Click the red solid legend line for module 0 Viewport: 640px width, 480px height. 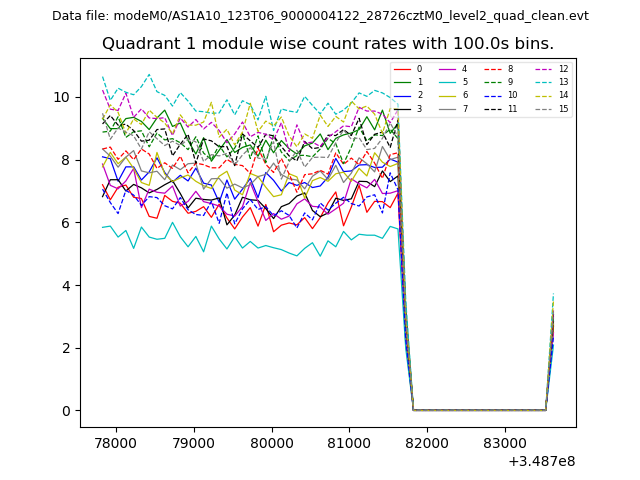pyautogui.click(x=404, y=69)
